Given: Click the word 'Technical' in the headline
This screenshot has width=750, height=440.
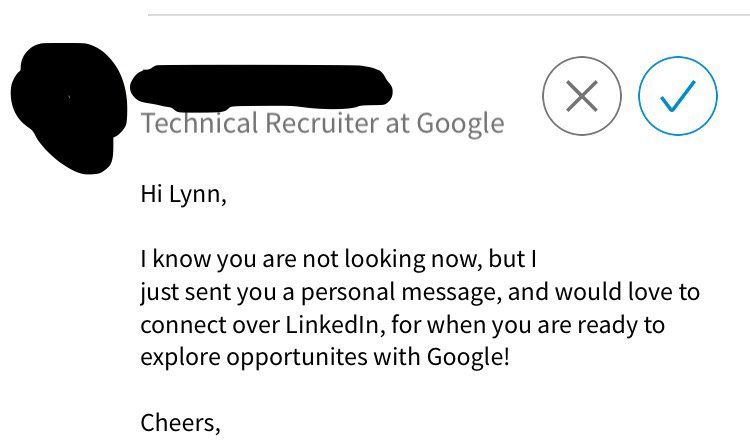Looking at the screenshot, I should 198,124.
